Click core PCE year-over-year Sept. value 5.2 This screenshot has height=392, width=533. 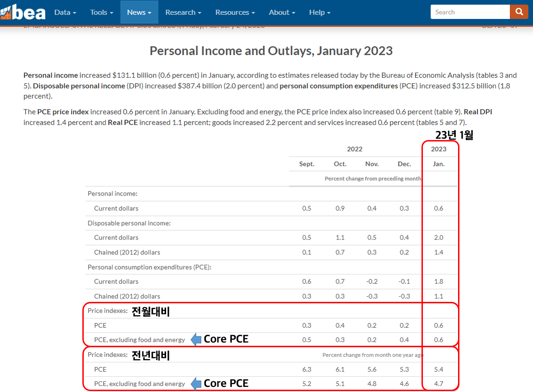(307, 384)
